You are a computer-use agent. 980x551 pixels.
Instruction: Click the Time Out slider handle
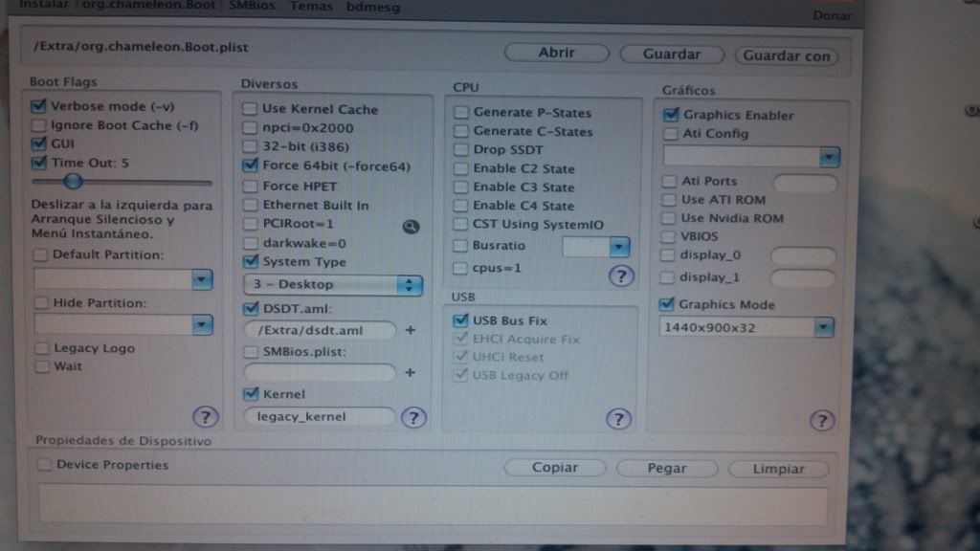[x=73, y=181]
